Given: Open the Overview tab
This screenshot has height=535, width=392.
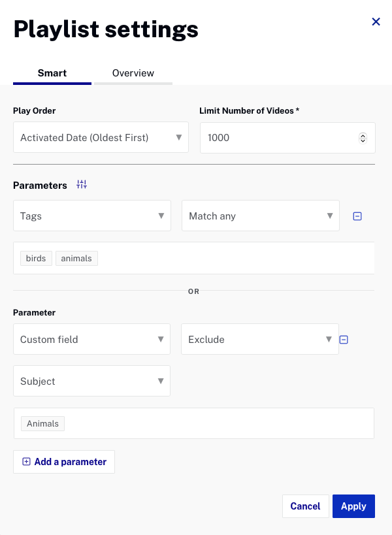Looking at the screenshot, I should point(133,73).
